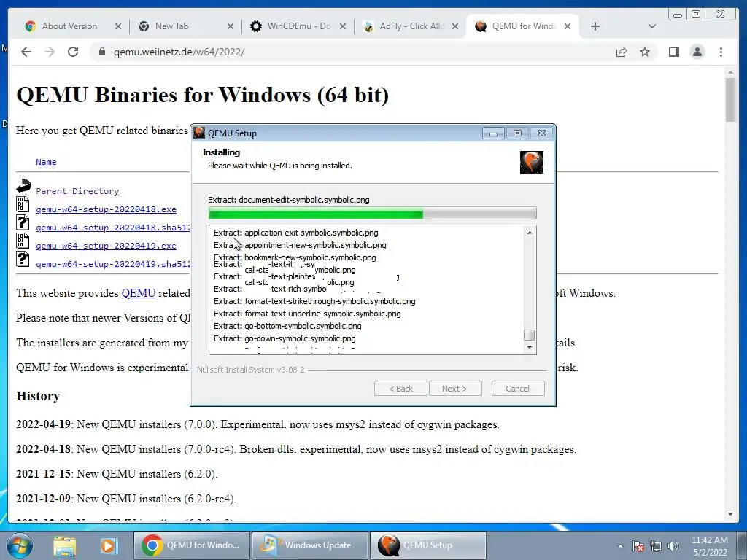
Task: Click the Cancel button in QEMU Setup
Action: tap(518, 389)
